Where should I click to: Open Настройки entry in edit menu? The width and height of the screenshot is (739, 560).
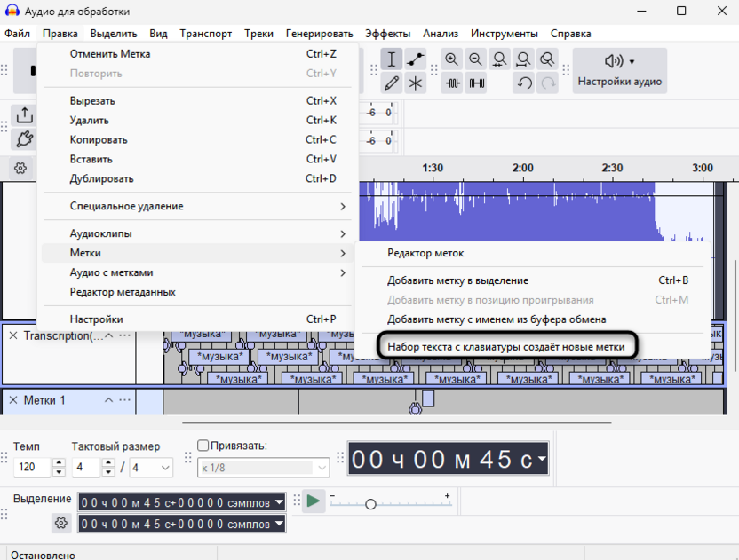[197, 319]
